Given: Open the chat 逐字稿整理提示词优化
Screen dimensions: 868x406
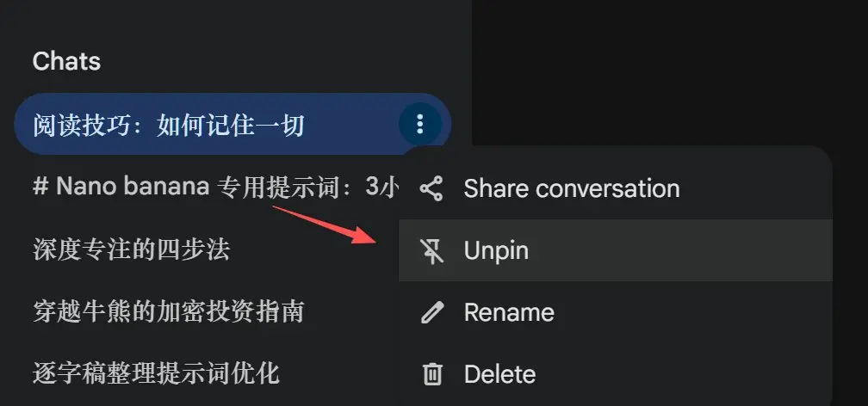Looking at the screenshot, I should pos(156,374).
